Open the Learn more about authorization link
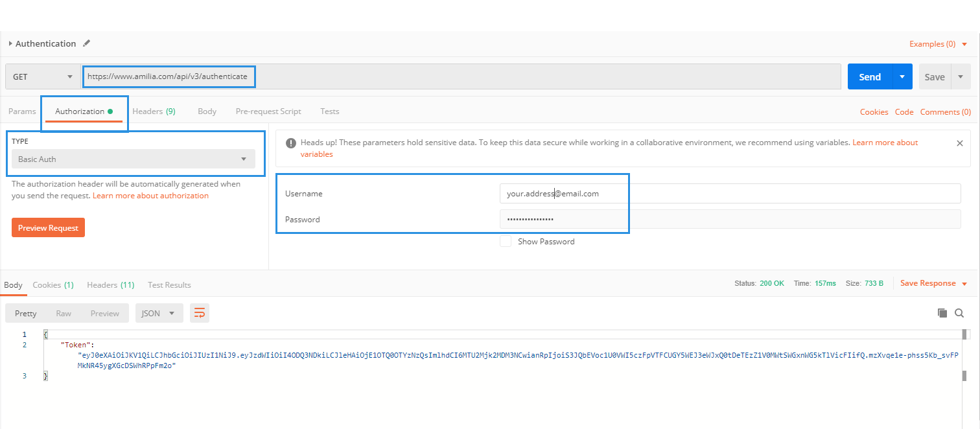This screenshot has width=980, height=429. click(x=150, y=195)
